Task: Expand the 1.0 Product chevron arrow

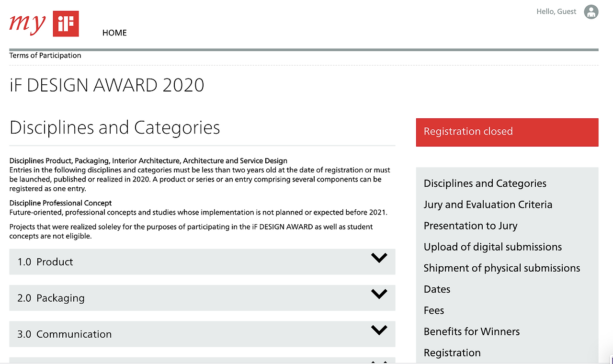Action: (379, 258)
